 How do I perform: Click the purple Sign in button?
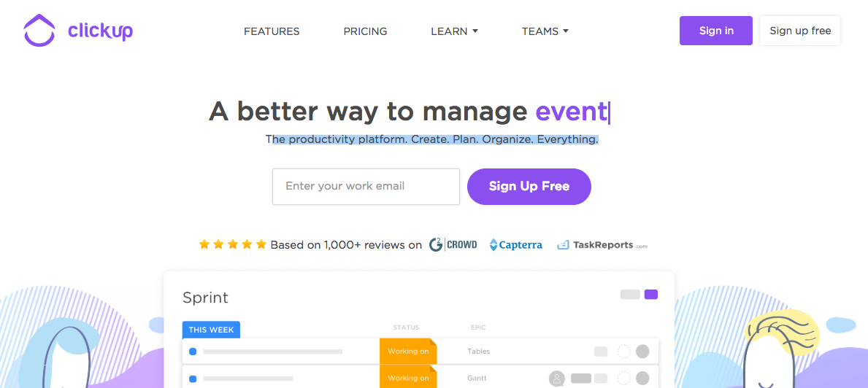coord(715,31)
